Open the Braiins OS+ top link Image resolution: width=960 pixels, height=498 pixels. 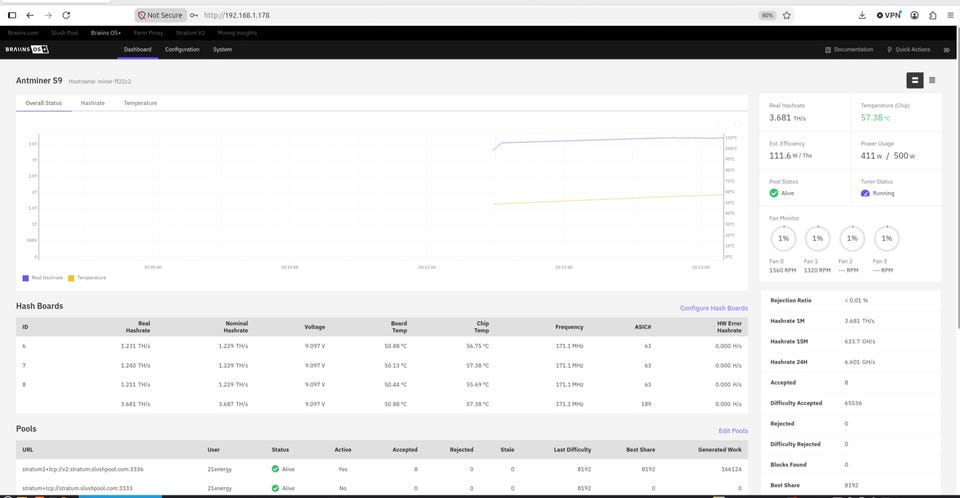click(x=106, y=33)
